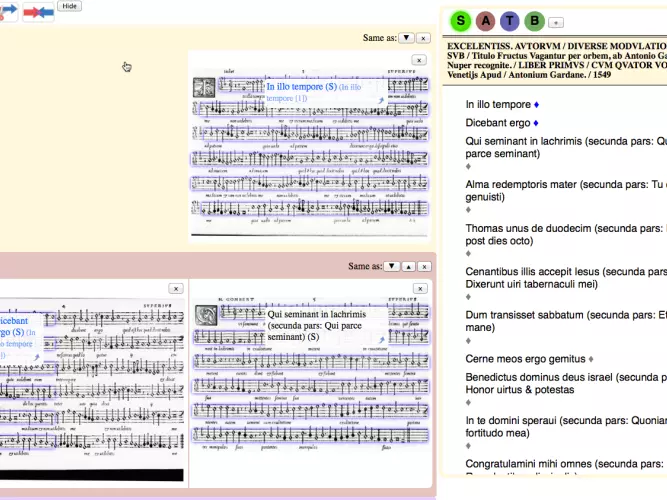Click grey diamond under Thomas unus entry
Screen dimensions: 667x500
pos(468,254)
